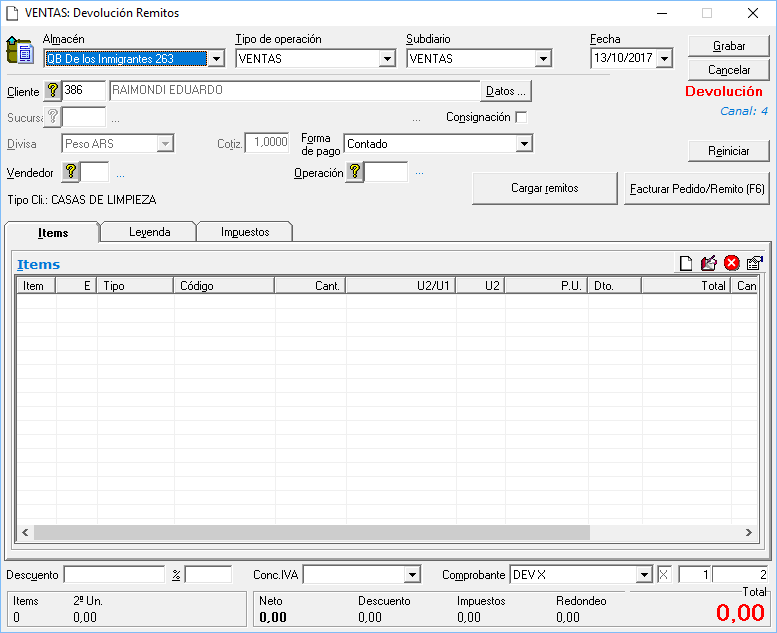Open the Forma de pago dropdown
Image resolution: width=777 pixels, height=633 pixels.
tap(524, 144)
